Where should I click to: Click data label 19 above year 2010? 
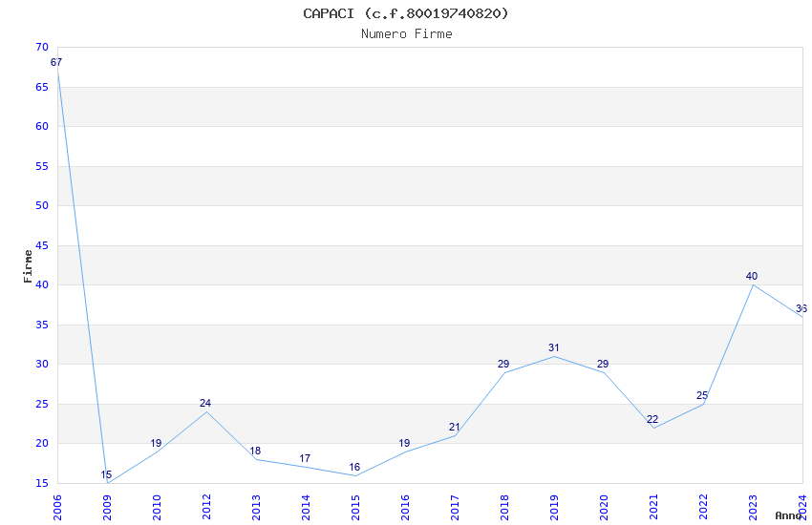pyautogui.click(x=156, y=443)
